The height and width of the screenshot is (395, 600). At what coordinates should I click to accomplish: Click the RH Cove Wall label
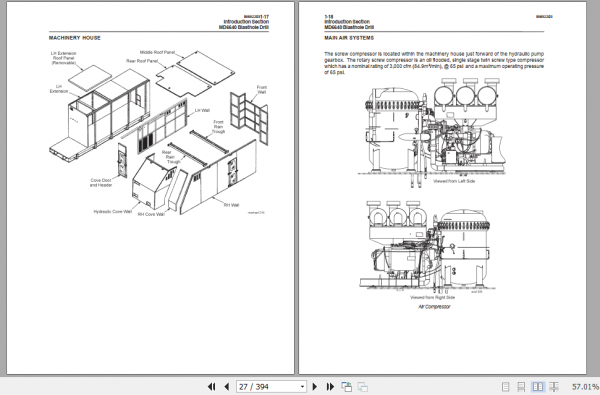coord(151,214)
